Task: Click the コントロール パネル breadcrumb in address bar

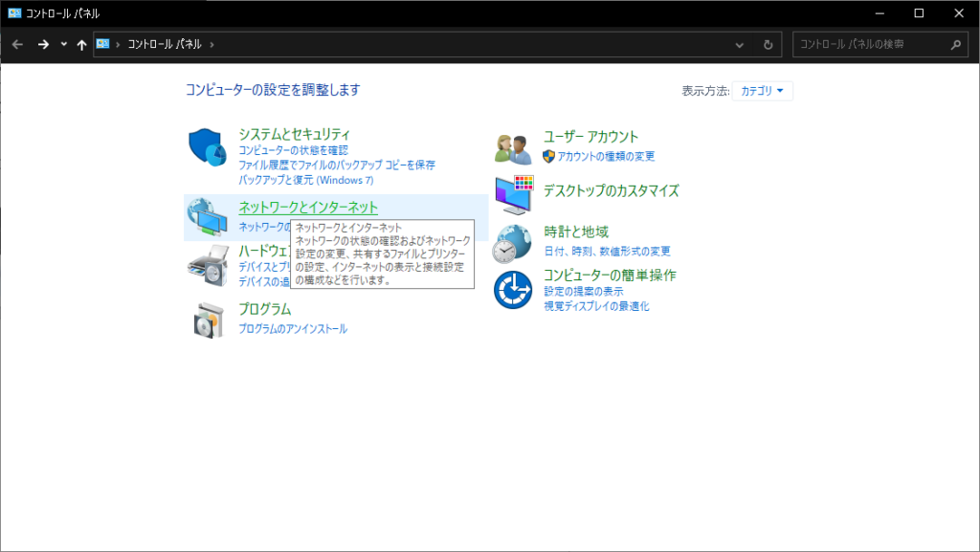Action: (165, 45)
